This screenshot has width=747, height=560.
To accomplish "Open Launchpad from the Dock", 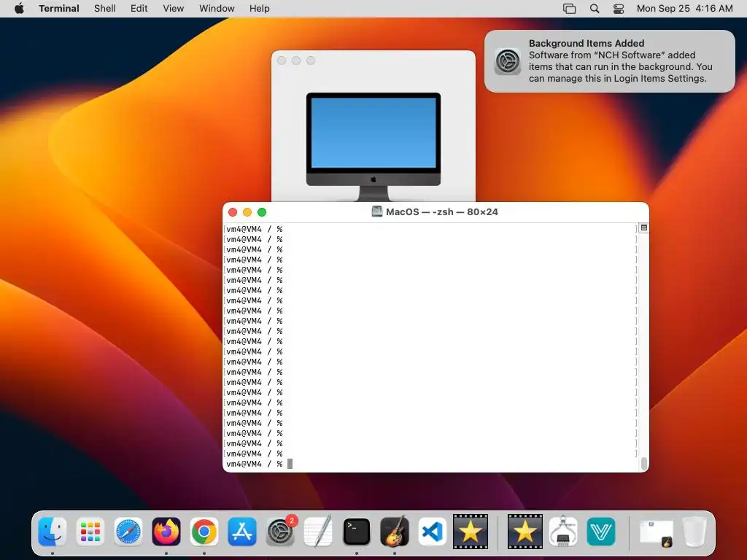I will [x=90, y=531].
